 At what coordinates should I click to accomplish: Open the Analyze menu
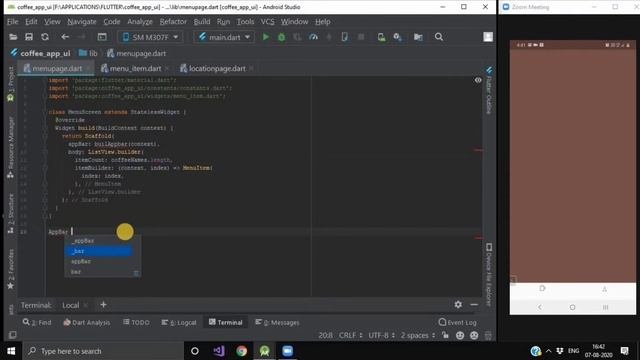[140, 22]
